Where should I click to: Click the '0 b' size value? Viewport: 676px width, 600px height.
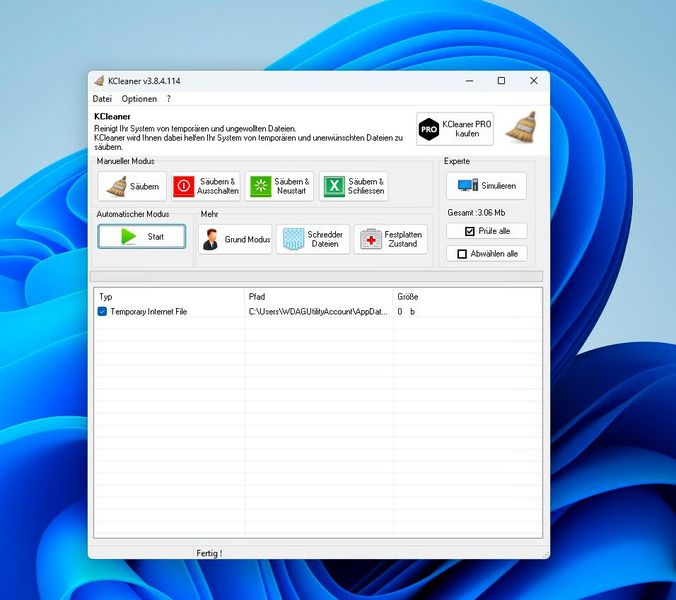[406, 311]
